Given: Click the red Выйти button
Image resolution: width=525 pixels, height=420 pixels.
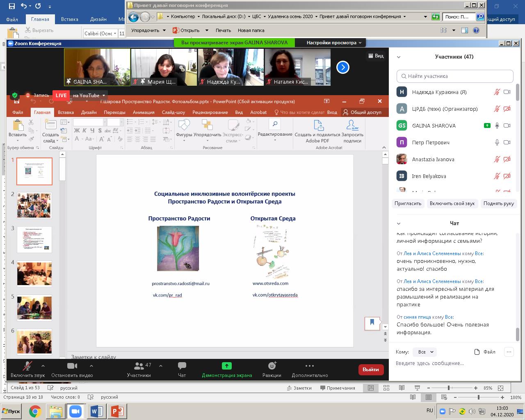Looking at the screenshot, I should pyautogui.click(x=371, y=369).
